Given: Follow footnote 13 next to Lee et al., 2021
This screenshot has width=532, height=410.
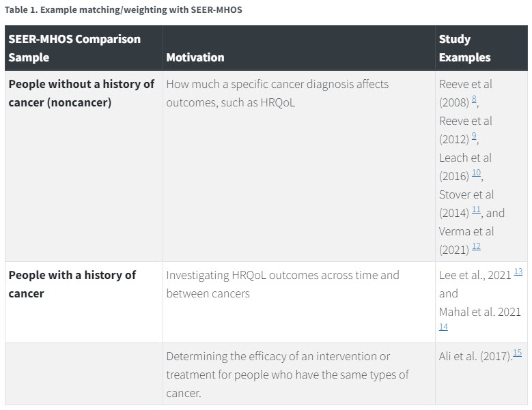Looking at the screenshot, I should click(518, 272).
